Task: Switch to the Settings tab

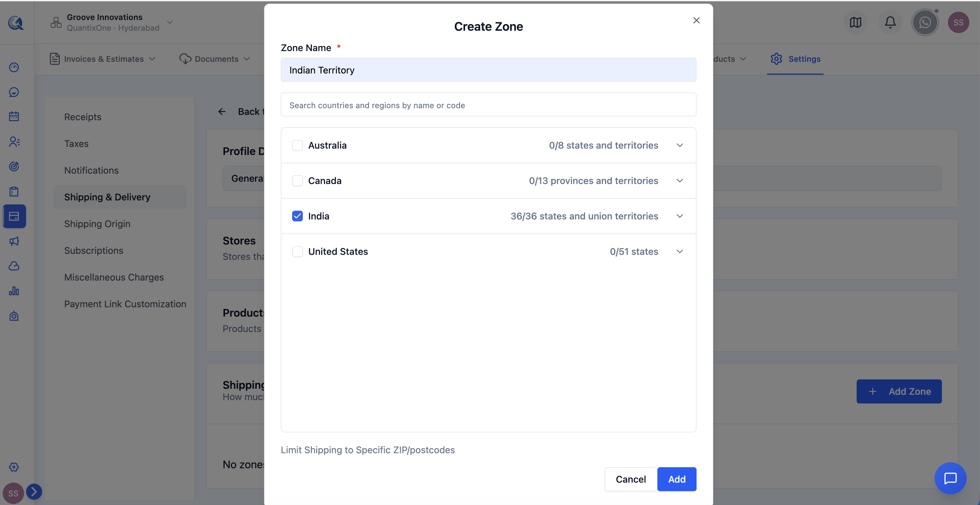Action: pos(795,59)
